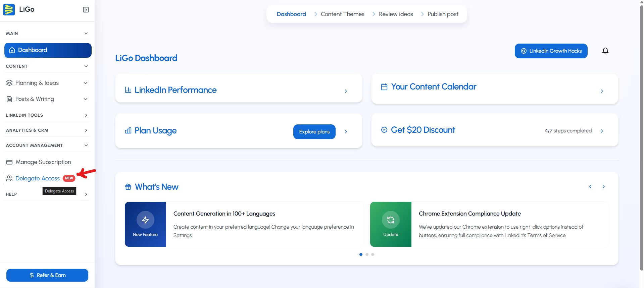Show the next What's New slide
Image resolution: width=644 pixels, height=288 pixels.
coord(603,187)
